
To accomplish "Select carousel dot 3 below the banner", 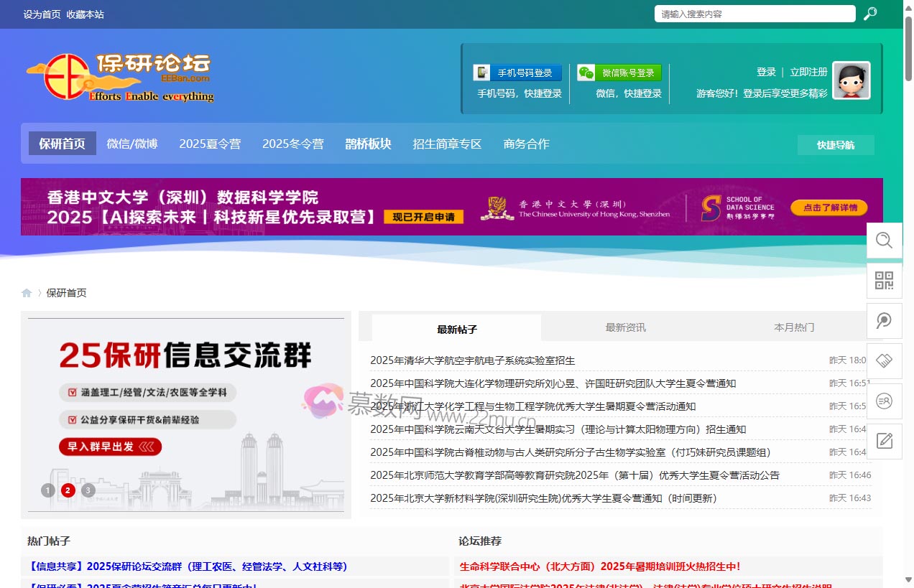I will point(88,490).
